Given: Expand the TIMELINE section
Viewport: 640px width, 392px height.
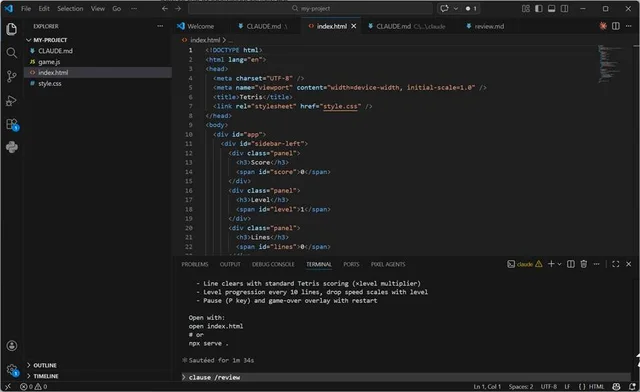Looking at the screenshot, I should [42, 376].
